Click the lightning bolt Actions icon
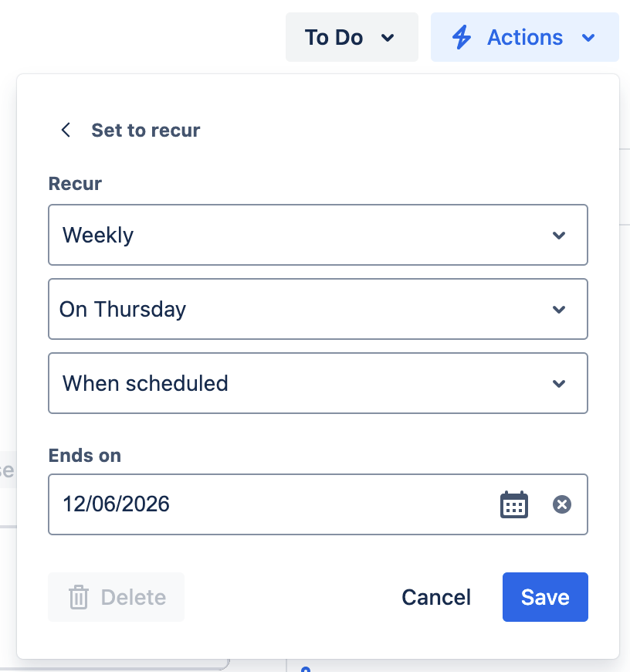Image resolution: width=630 pixels, height=672 pixels. pyautogui.click(x=461, y=37)
